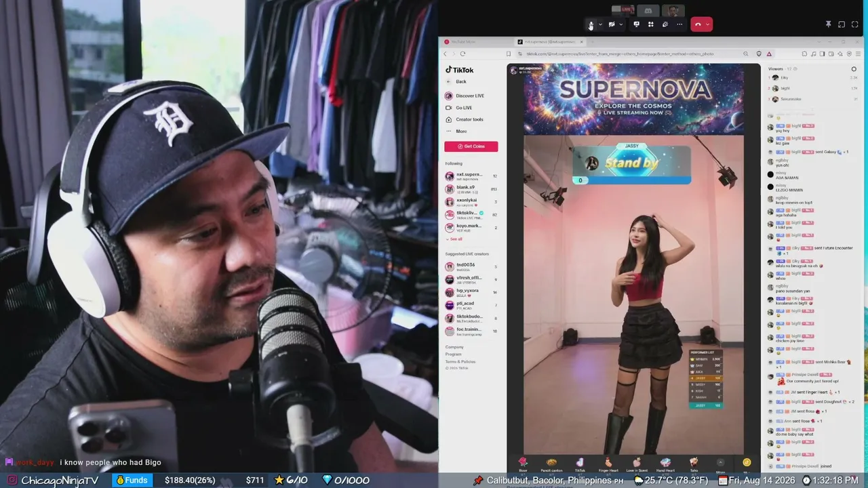Open the microphone options arrow

[600, 24]
